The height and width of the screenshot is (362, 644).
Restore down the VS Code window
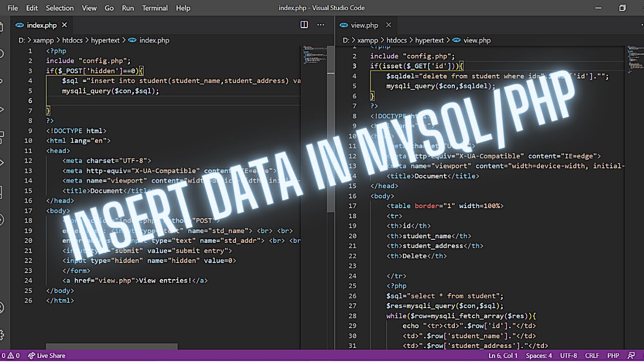pos(622,8)
